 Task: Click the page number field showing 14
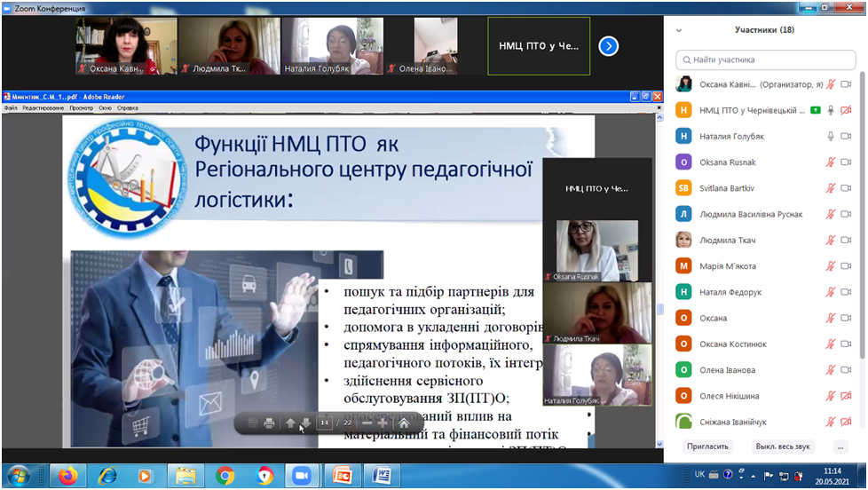[x=324, y=423]
